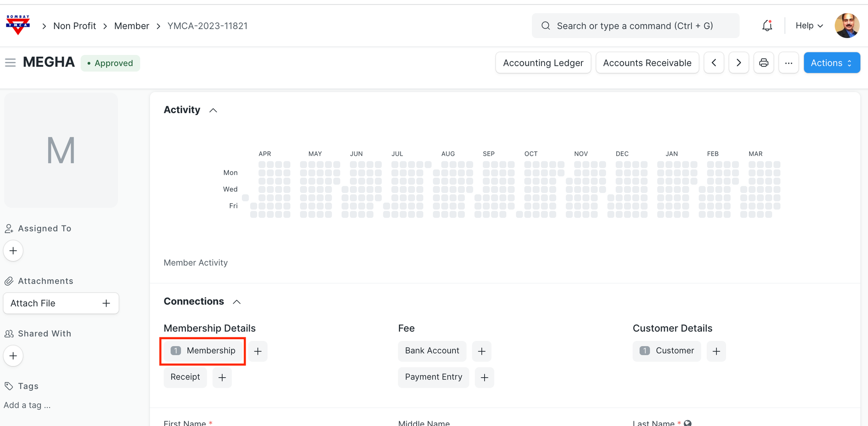Open the notifications bell
This screenshot has height=426, width=868.
pos(767,26)
